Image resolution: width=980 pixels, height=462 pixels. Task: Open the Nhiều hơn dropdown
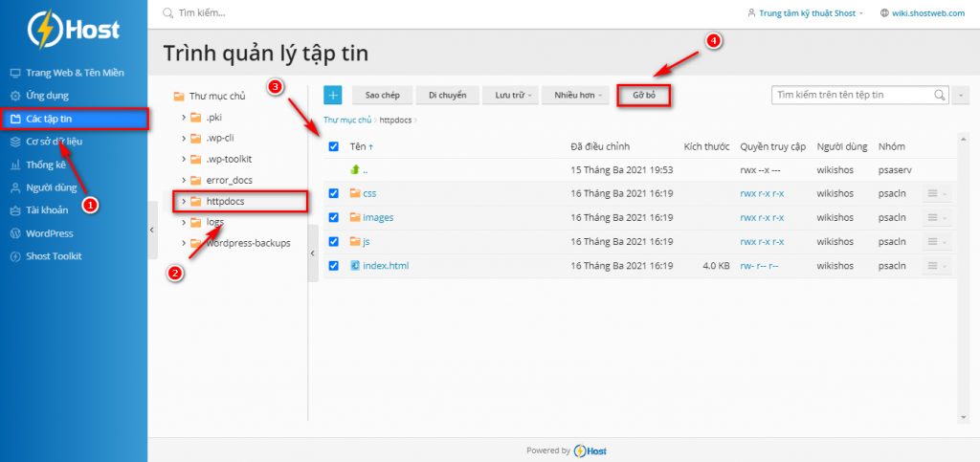(x=575, y=96)
